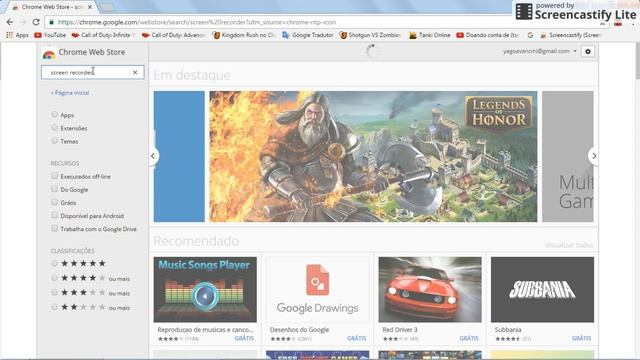Open the YouTube bookmark
The image size is (640, 360).
point(50,35)
